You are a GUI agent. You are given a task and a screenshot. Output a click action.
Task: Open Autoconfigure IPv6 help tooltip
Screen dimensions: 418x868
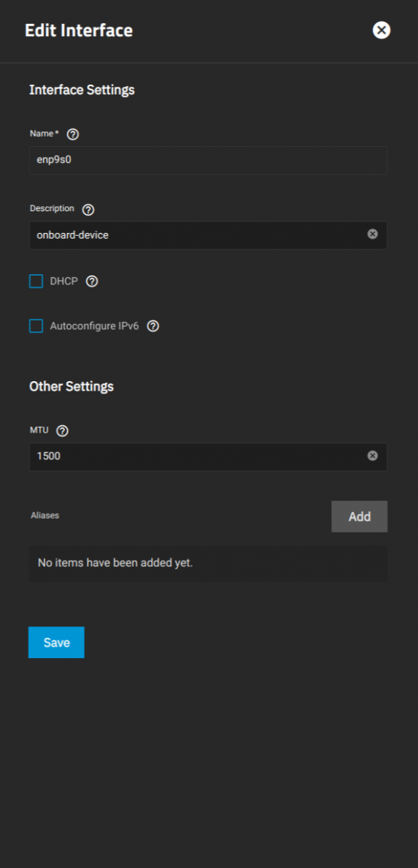click(153, 326)
